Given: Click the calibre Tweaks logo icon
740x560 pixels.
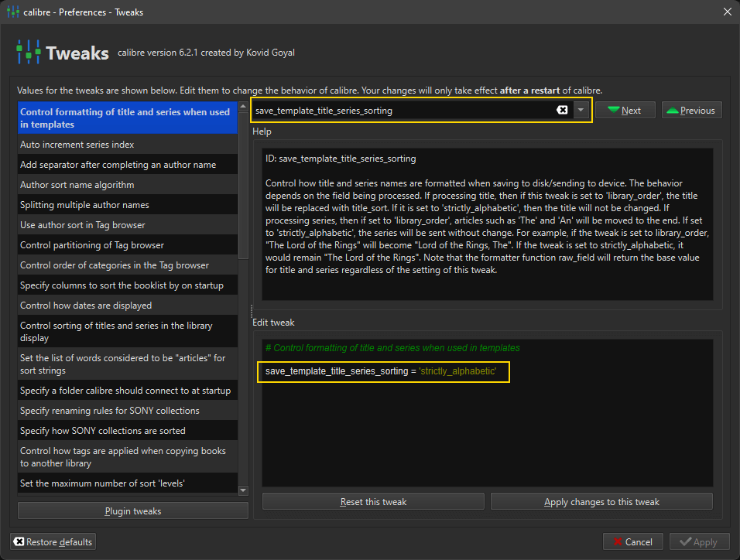Looking at the screenshot, I should click(x=29, y=53).
